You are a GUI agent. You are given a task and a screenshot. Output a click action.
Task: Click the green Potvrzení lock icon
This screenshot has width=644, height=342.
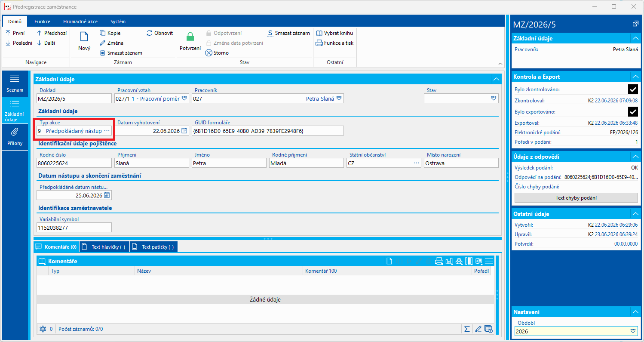[190, 37]
